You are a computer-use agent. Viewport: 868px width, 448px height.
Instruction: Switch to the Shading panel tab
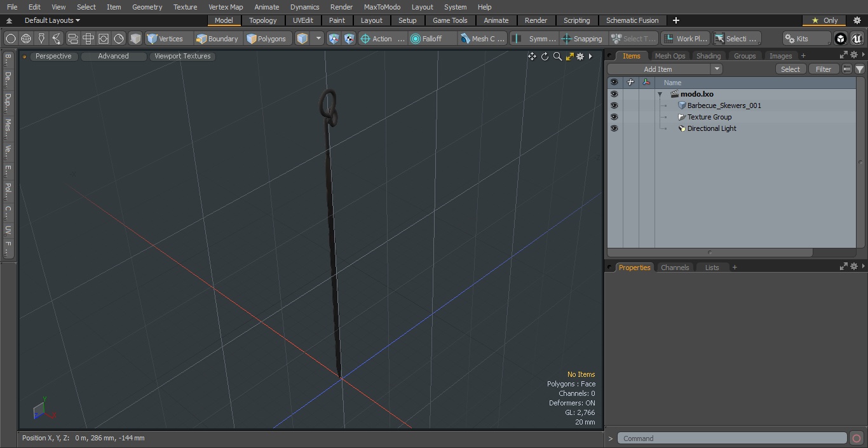coord(709,56)
